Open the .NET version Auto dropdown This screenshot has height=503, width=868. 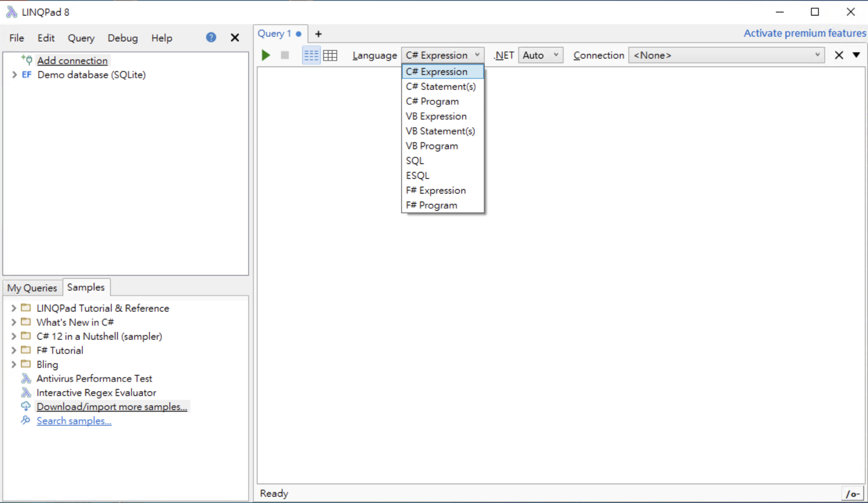[x=540, y=55]
